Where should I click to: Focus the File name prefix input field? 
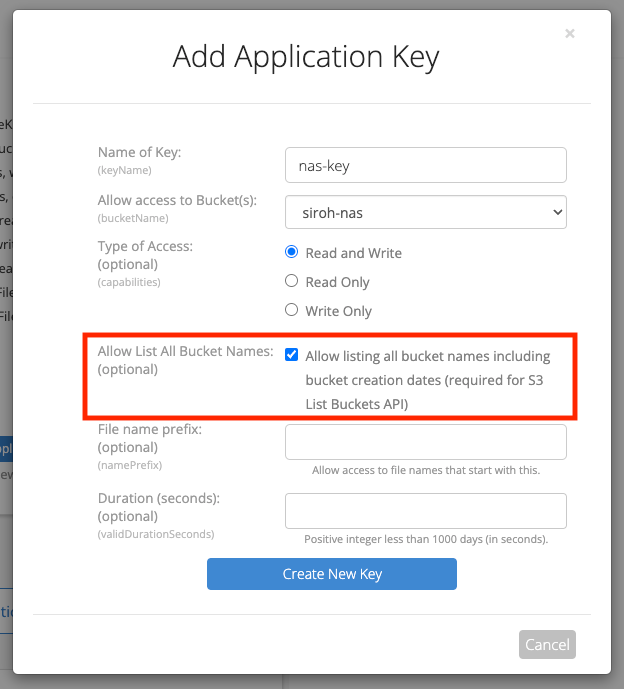pyautogui.click(x=426, y=442)
